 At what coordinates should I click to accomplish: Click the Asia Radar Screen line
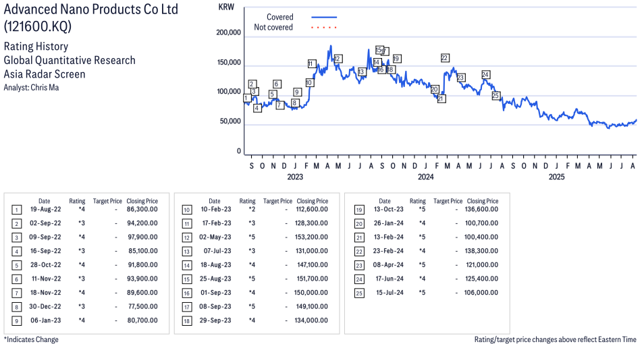pos(45,74)
